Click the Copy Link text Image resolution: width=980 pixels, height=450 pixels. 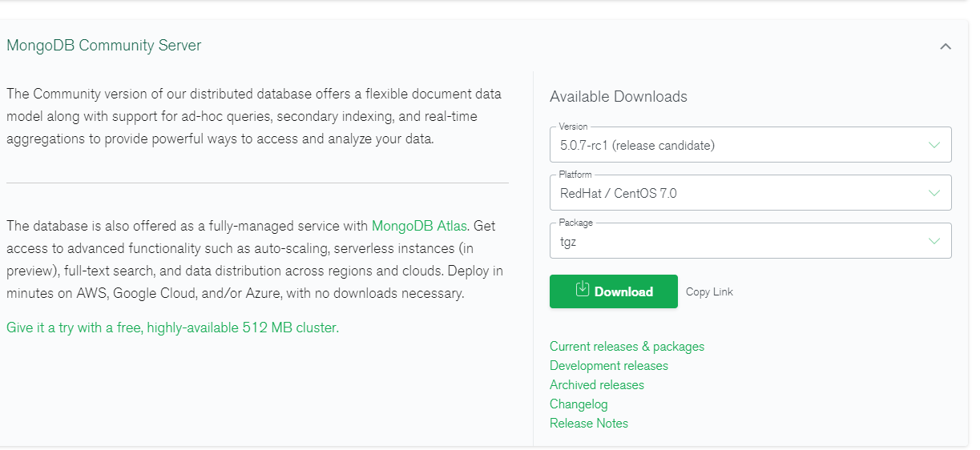coord(709,291)
